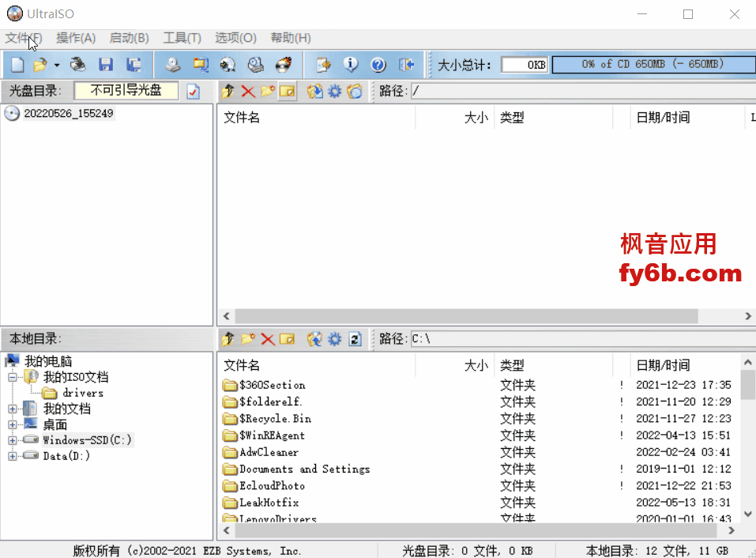Click rightmost folder icon in disc pane toolbar
This screenshot has width=756, height=558.
point(355,91)
